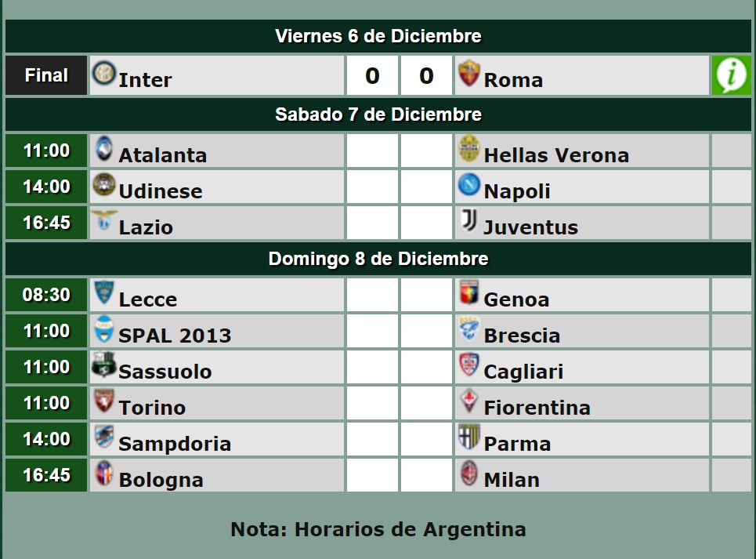This screenshot has height=559, width=756.
Task: Click the Final status label
Action: (46, 75)
